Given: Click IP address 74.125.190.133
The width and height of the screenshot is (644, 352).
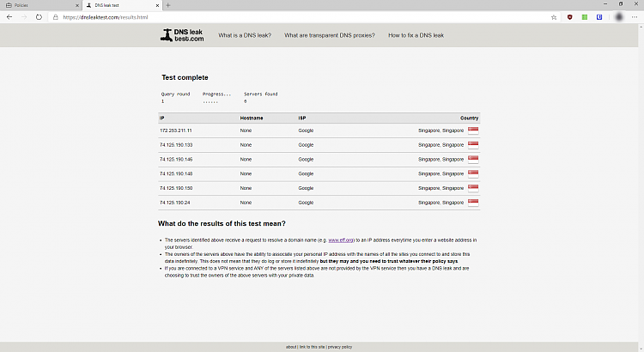Looking at the screenshot, I should [176, 145].
